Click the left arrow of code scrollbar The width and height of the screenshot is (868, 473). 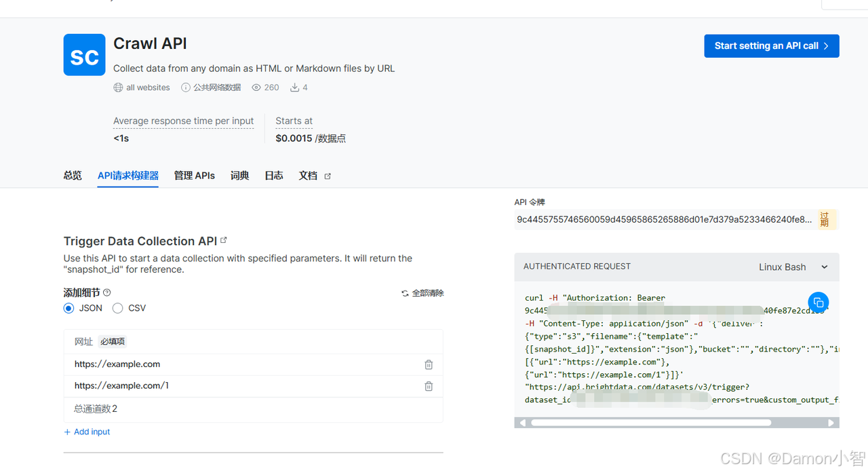click(521, 422)
